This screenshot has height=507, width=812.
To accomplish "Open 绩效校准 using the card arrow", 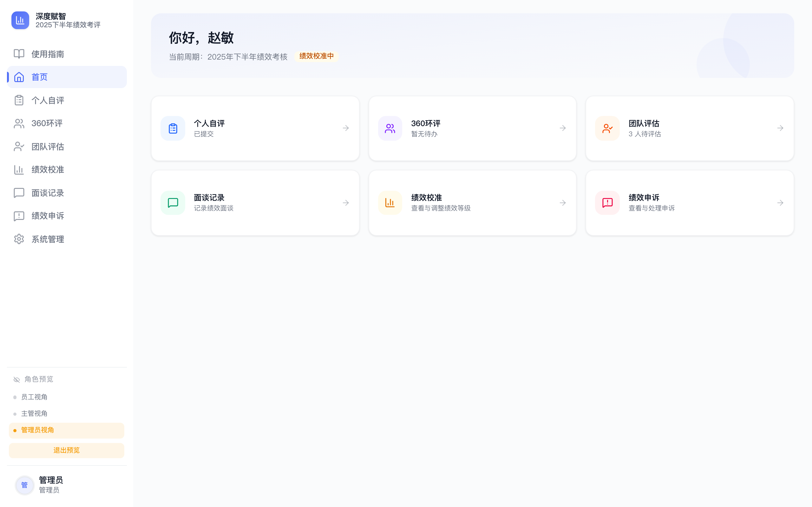I will [x=562, y=202].
